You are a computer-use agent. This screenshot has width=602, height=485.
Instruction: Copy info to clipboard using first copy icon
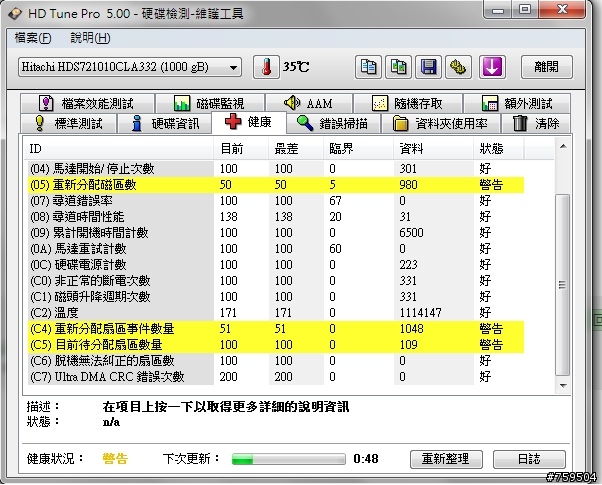tap(368, 67)
